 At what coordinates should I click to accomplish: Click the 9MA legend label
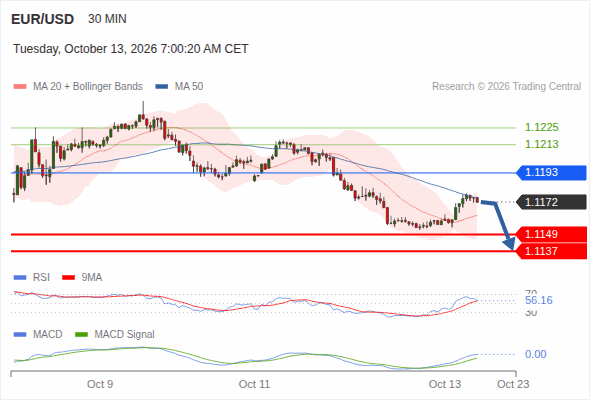point(92,278)
